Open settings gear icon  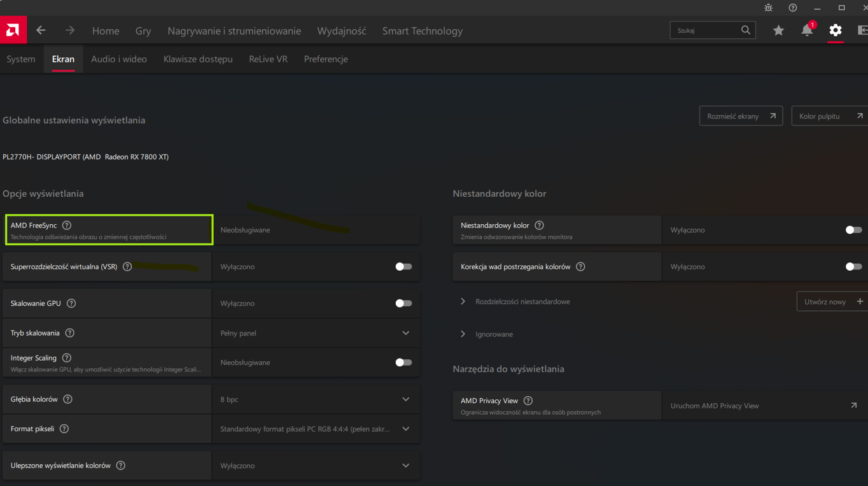[836, 30]
